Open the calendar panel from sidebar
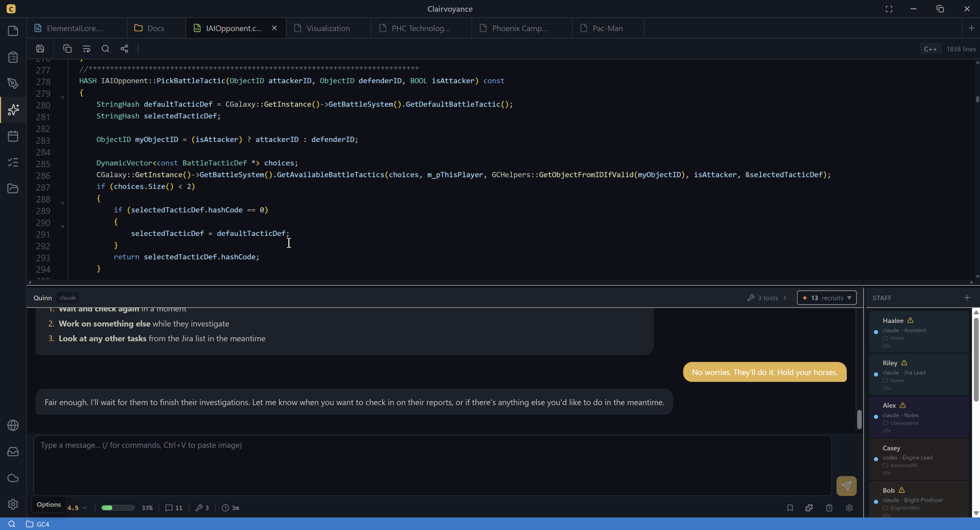 [x=13, y=136]
